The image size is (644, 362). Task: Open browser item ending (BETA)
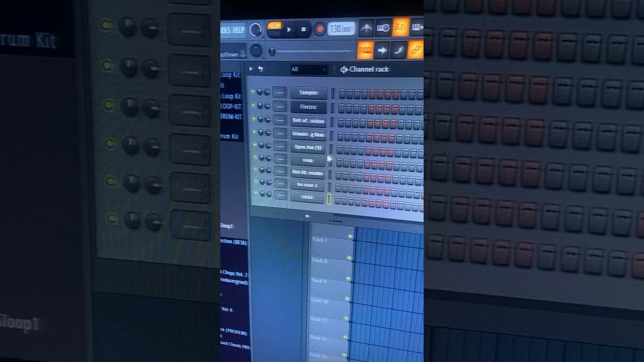pyautogui.click(x=234, y=242)
